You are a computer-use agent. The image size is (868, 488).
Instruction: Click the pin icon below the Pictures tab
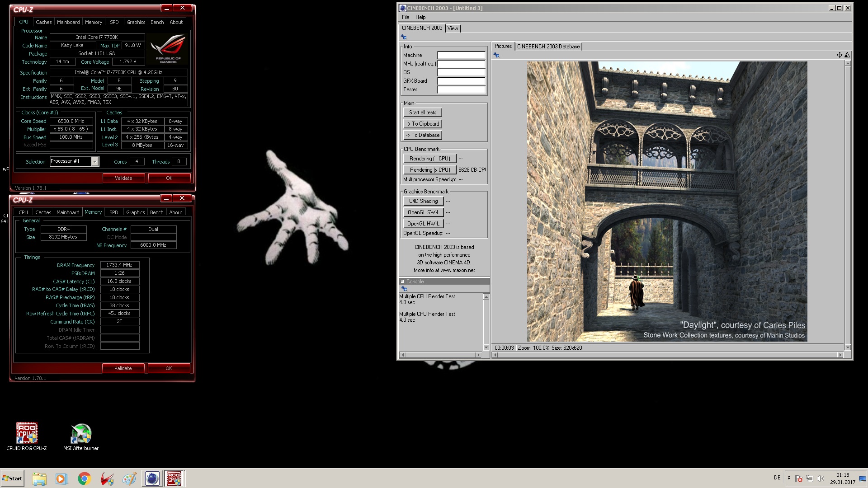tap(496, 55)
